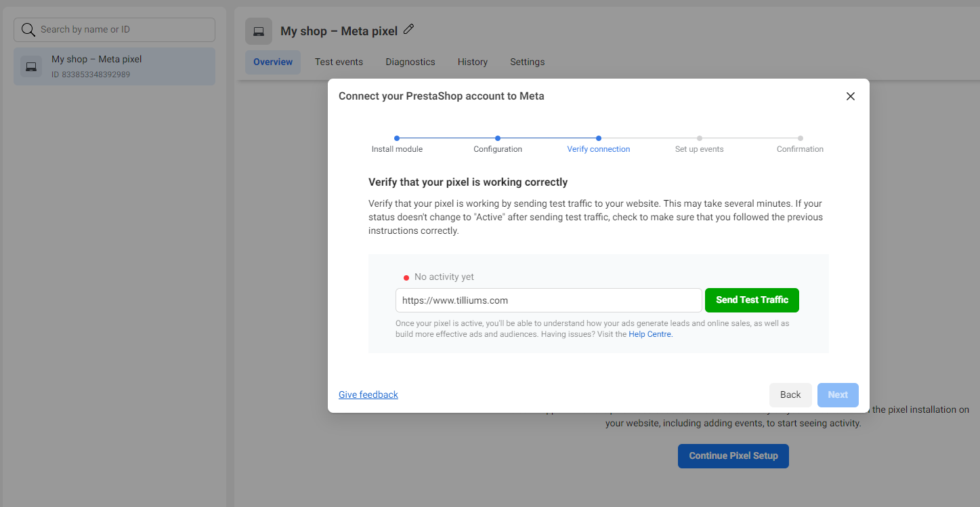This screenshot has height=507, width=980.
Task: Select the Install module step dot
Action: (x=397, y=138)
